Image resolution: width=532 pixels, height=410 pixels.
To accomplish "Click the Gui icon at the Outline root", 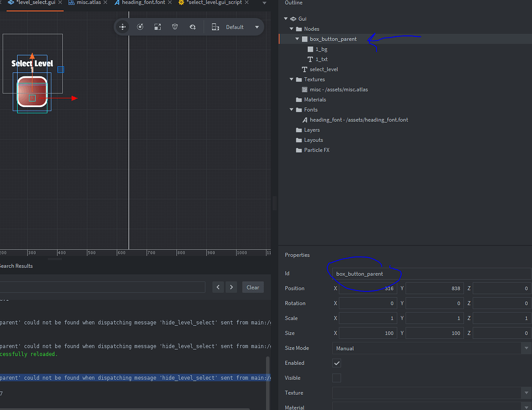I will pyautogui.click(x=294, y=19).
